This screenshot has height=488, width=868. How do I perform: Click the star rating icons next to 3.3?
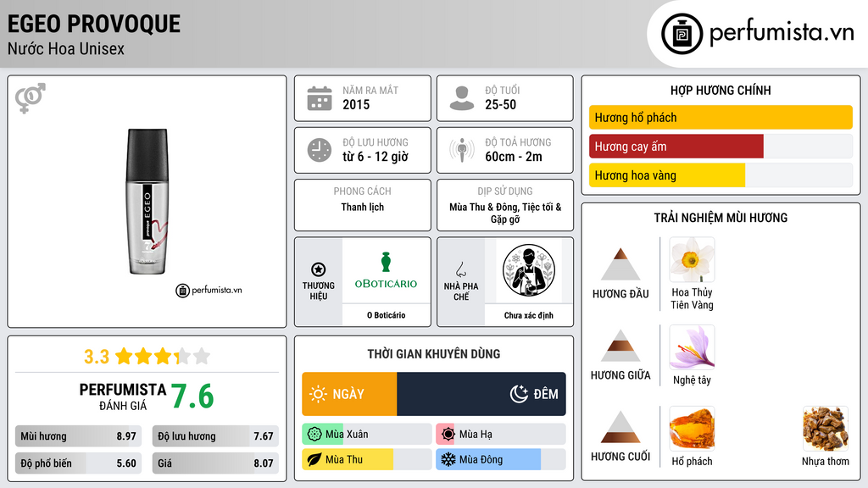point(163,356)
